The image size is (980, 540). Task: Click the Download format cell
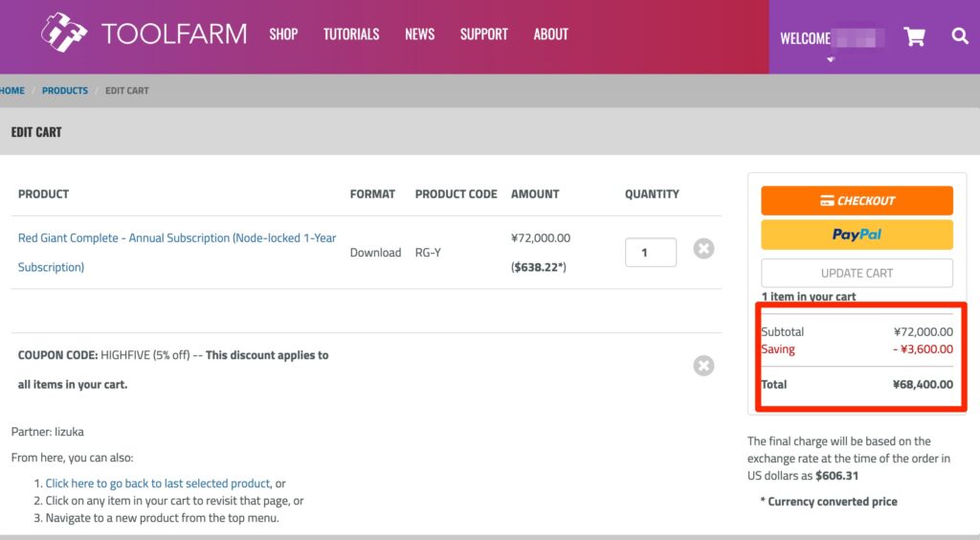pos(375,253)
